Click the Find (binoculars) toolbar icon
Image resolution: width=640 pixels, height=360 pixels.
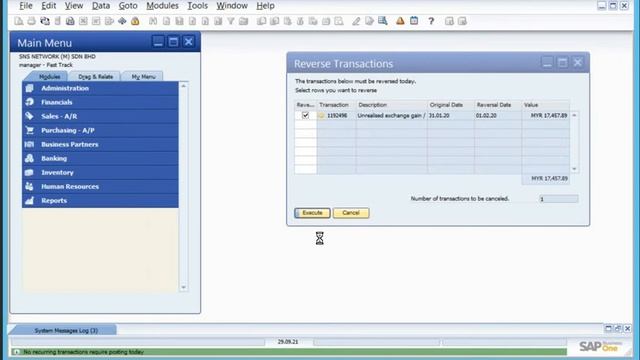(x=153, y=21)
